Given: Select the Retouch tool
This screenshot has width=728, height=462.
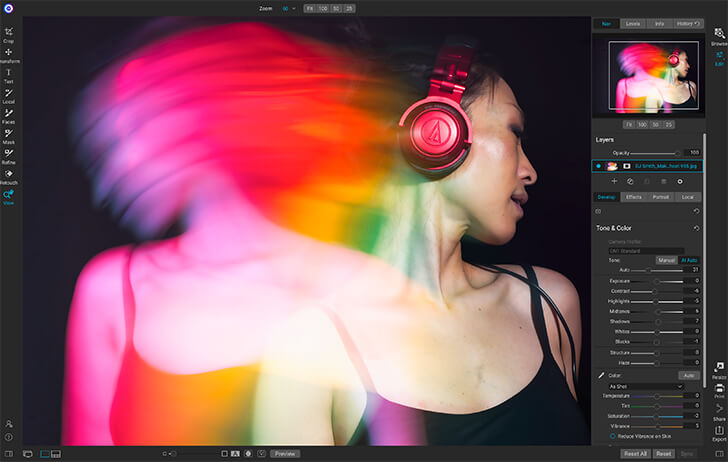Looking at the screenshot, I should point(8,177).
